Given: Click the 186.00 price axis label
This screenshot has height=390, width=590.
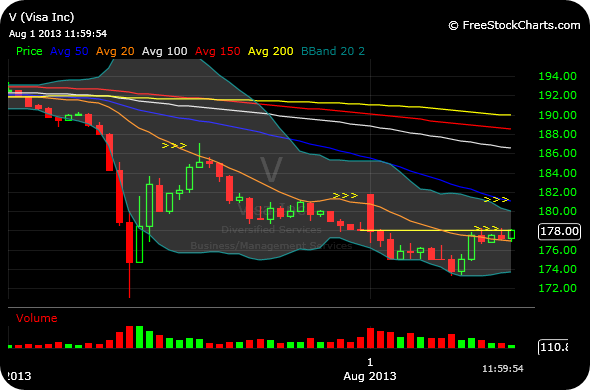Looking at the screenshot, I should point(558,153).
